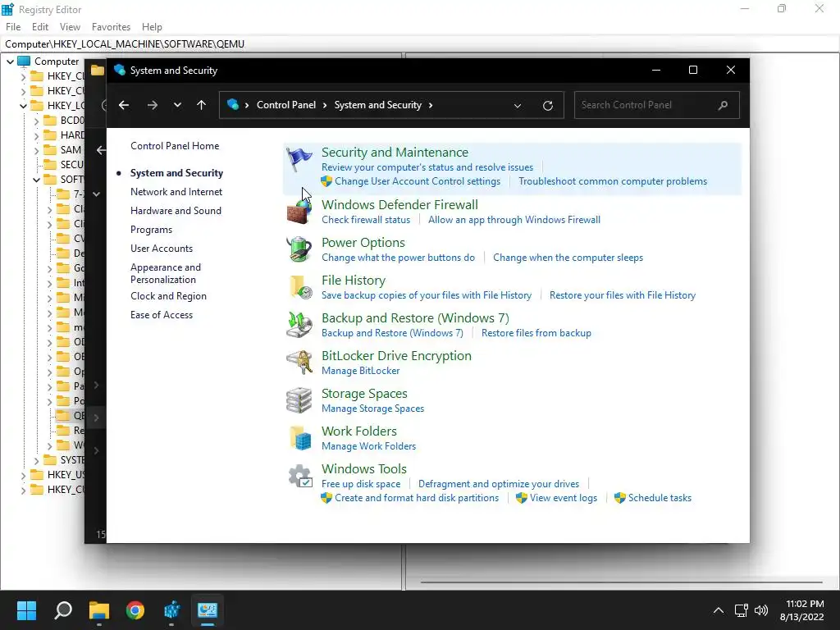Image resolution: width=840 pixels, height=630 pixels.
Task: Launch Google Chrome from the taskbar
Action: click(x=135, y=609)
